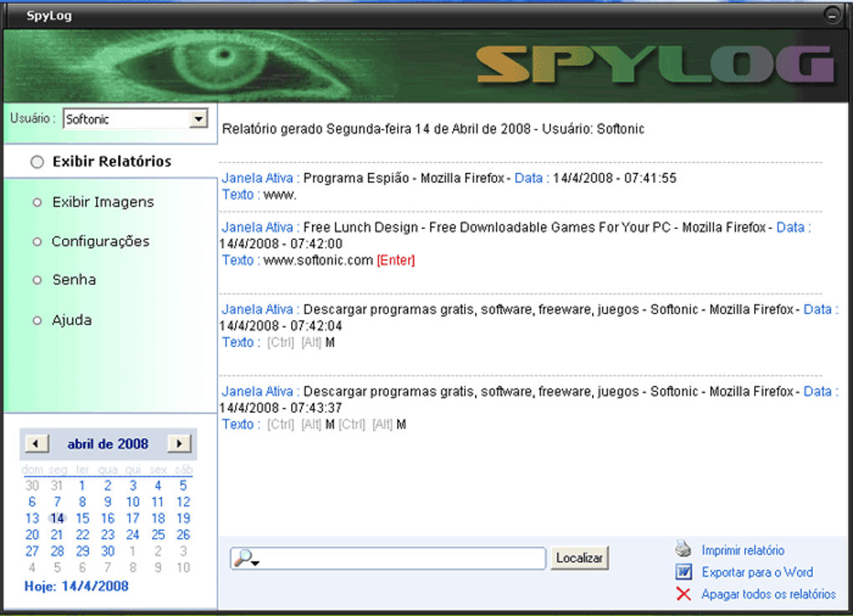Select the Senha option

[x=64, y=279]
